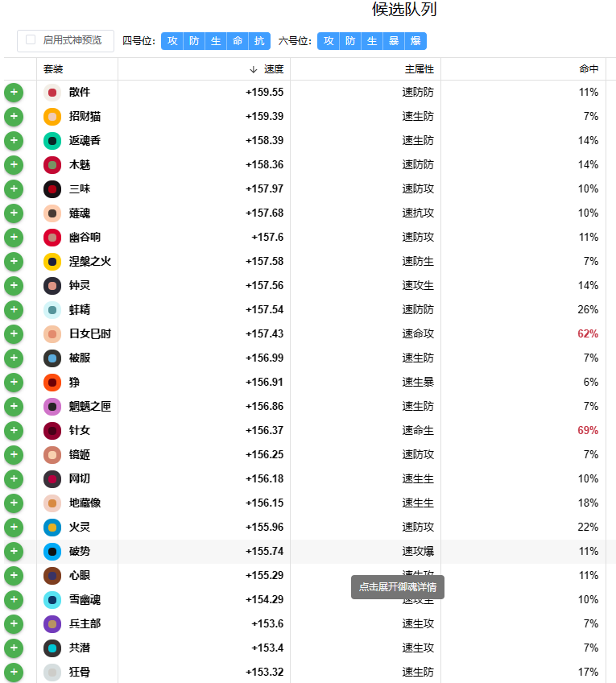
Task: Click the 主属性 column header
Action: (x=420, y=68)
